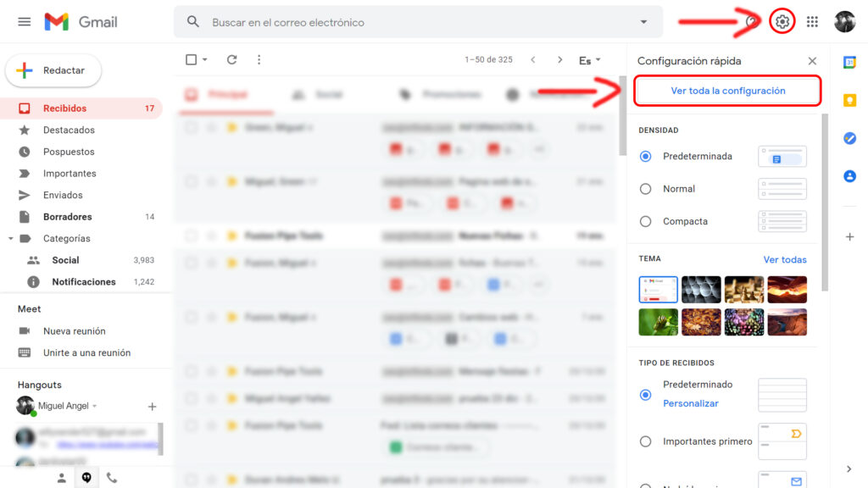Hide side panel with bottom chevron
This screenshot has height=488, width=868.
point(849,469)
